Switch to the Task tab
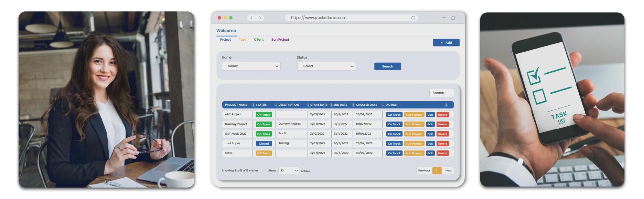644x199 pixels. [x=243, y=40]
